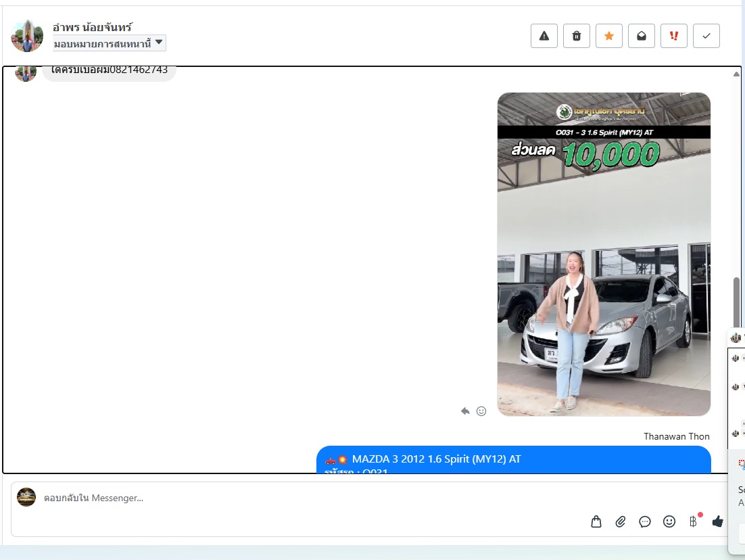This screenshot has height=560, width=745.
Task: Flag as urgent with the red exclamation marks
Action: 673,36
